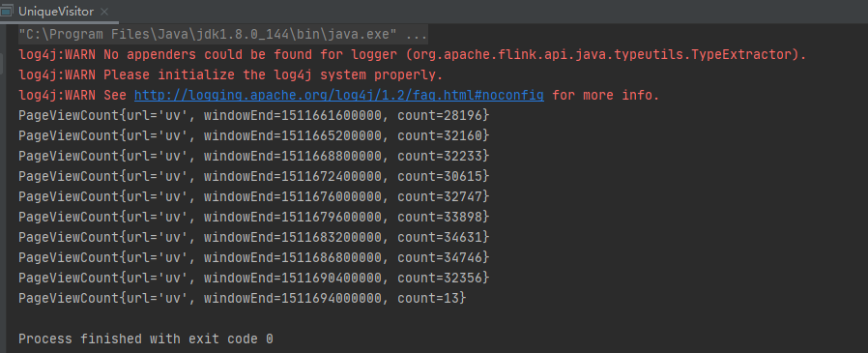The width and height of the screenshot is (868, 353).
Task: Click the output line with count=30615
Action: pyautogui.click(x=254, y=176)
